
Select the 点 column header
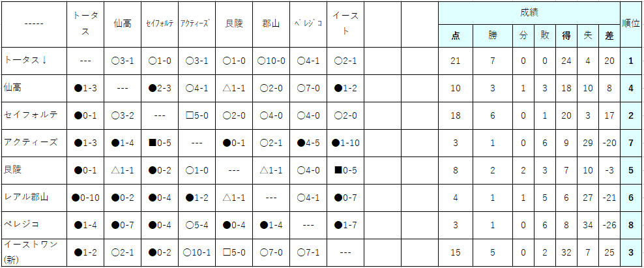click(456, 36)
